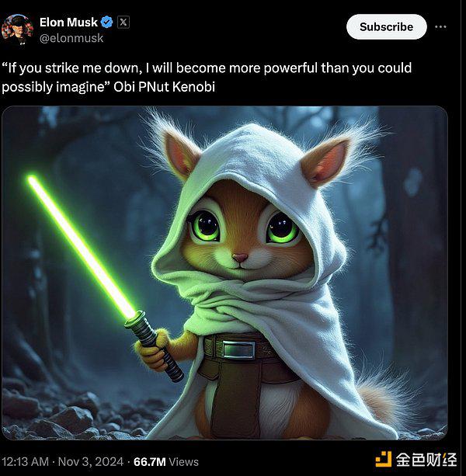The height and width of the screenshot is (476, 466).
Task: Click the lightsaber hilt in squirrel's paw
Action: (155, 346)
